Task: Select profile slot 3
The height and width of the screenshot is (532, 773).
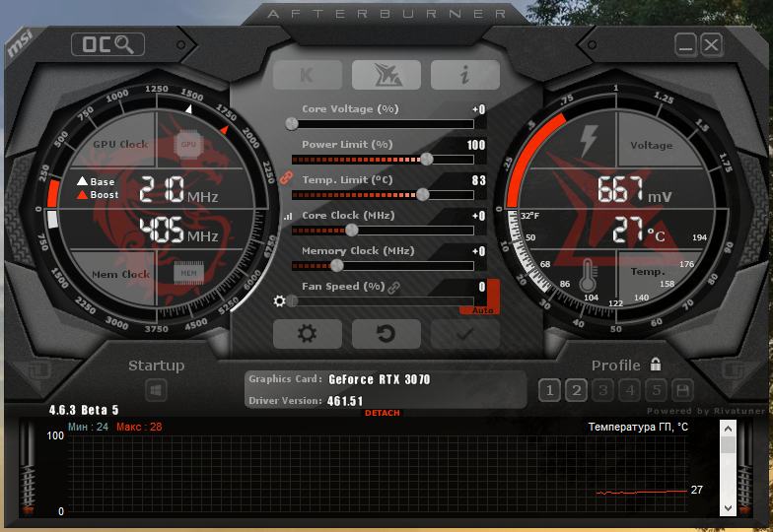Action: pos(603,391)
